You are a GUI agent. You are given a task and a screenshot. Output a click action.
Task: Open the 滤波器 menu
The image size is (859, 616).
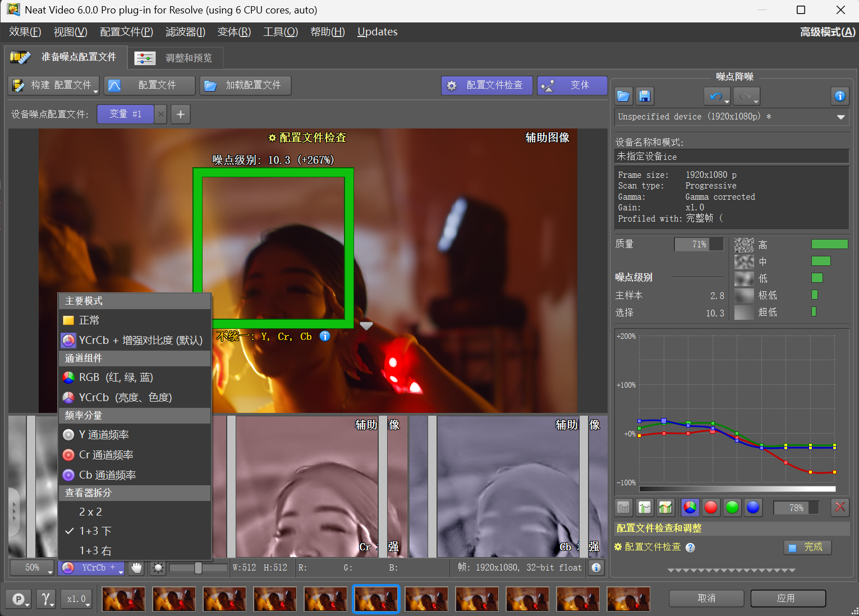click(x=185, y=32)
